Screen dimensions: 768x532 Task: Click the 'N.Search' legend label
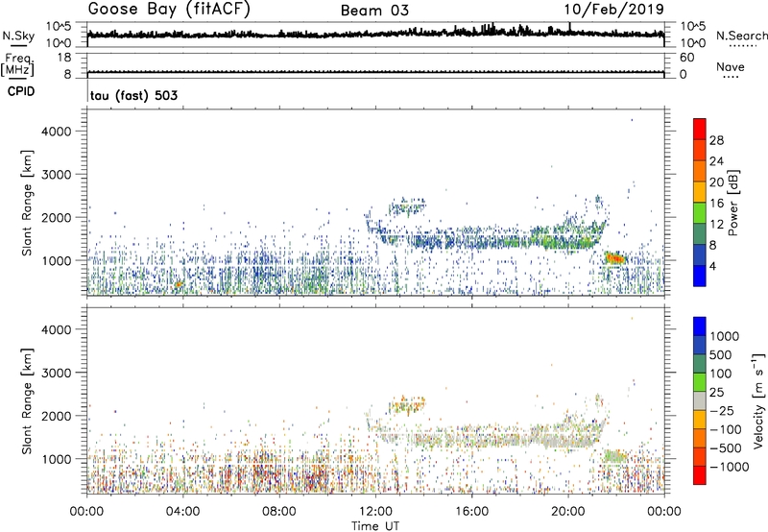pyautogui.click(x=742, y=36)
